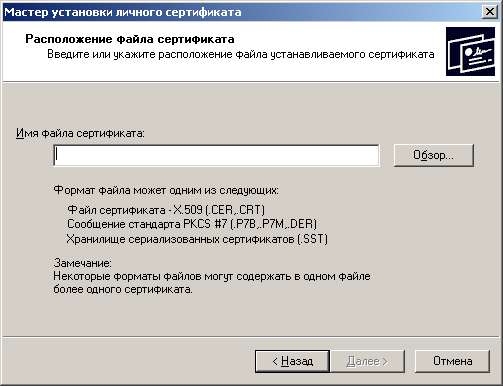Screen dimensions: 503x386
Task: Close the certificate installation wizard window
Action: click(490, 12)
